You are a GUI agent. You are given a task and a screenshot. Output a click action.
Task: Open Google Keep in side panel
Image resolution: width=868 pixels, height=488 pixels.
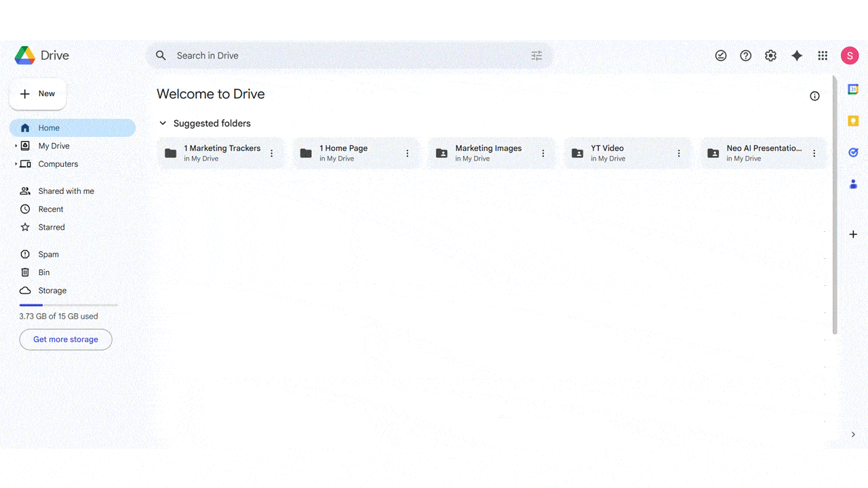(x=853, y=121)
